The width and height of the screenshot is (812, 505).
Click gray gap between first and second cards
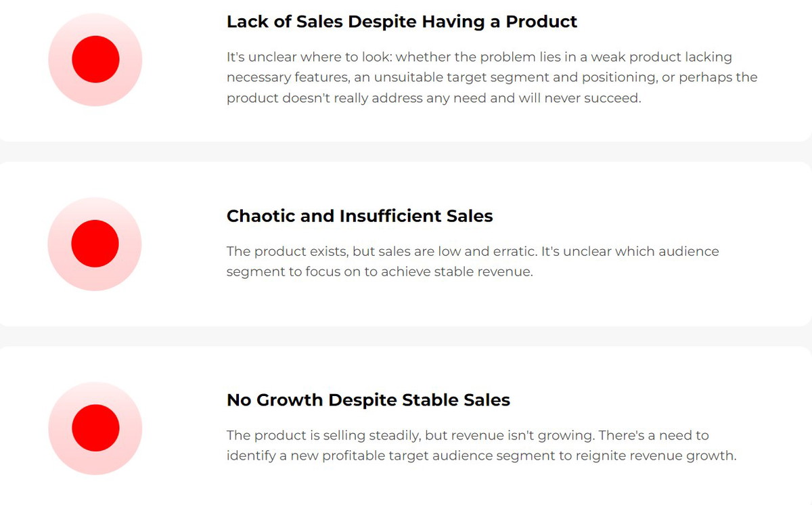pyautogui.click(x=406, y=152)
